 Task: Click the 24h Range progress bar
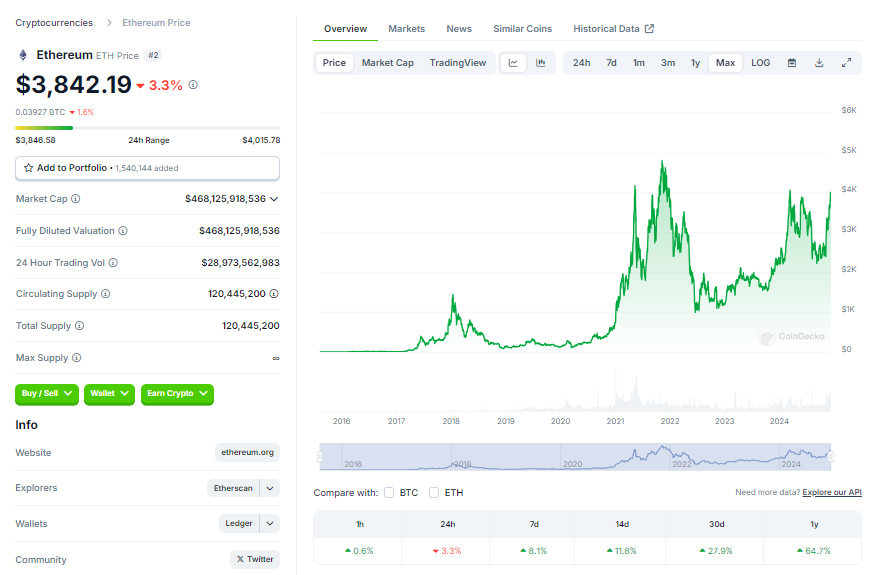[x=147, y=128]
